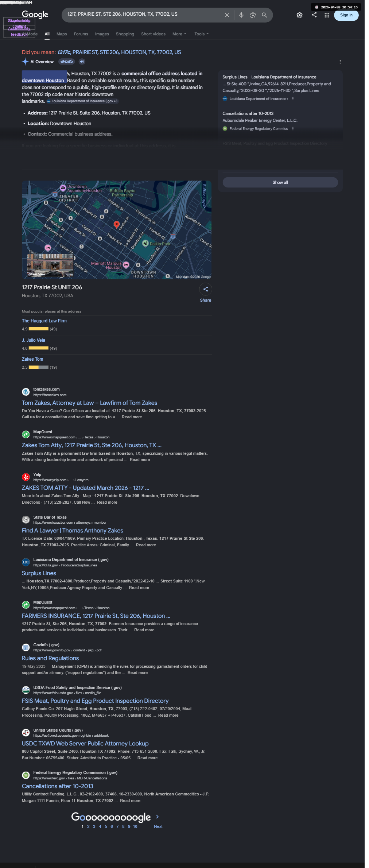Open the AI Overview three-dot options menu

point(340,62)
